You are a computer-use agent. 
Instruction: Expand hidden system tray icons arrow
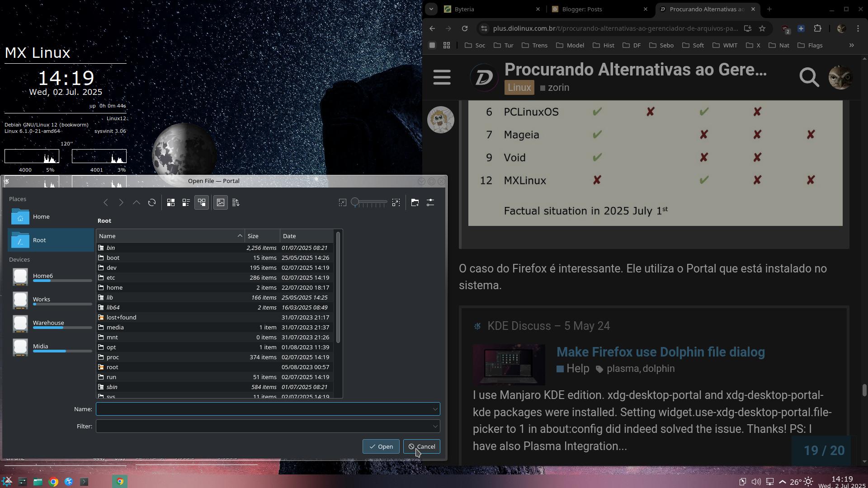click(x=783, y=482)
